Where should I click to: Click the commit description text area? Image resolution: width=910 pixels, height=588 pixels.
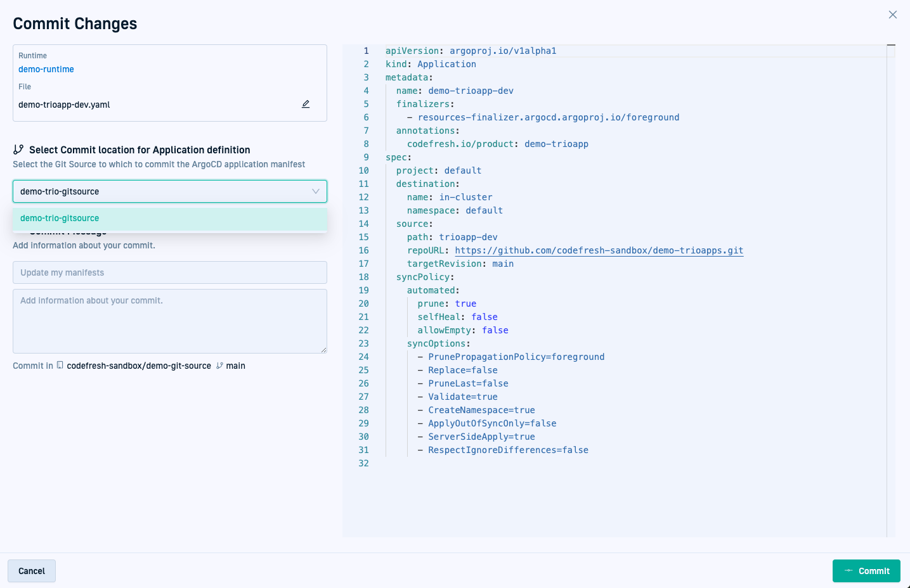[169, 321]
